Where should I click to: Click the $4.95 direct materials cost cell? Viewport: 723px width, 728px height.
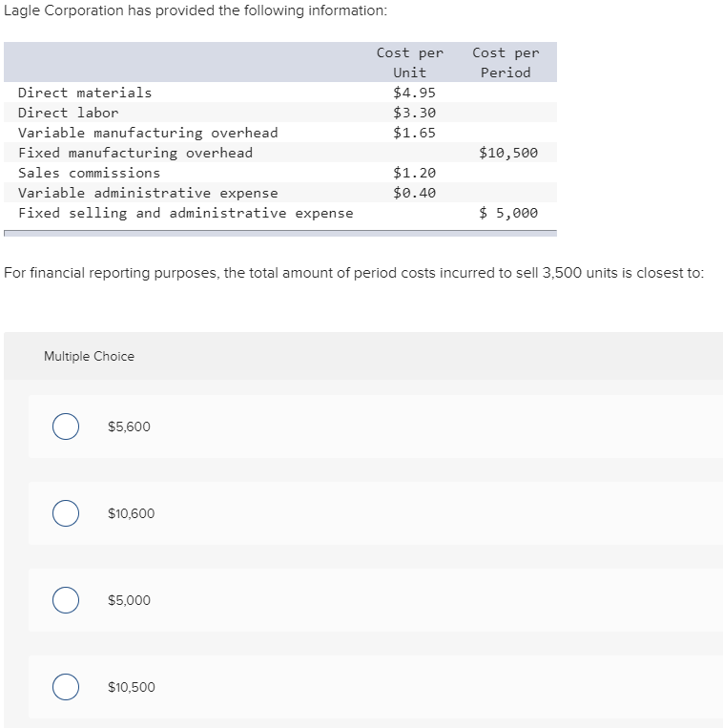pos(414,93)
